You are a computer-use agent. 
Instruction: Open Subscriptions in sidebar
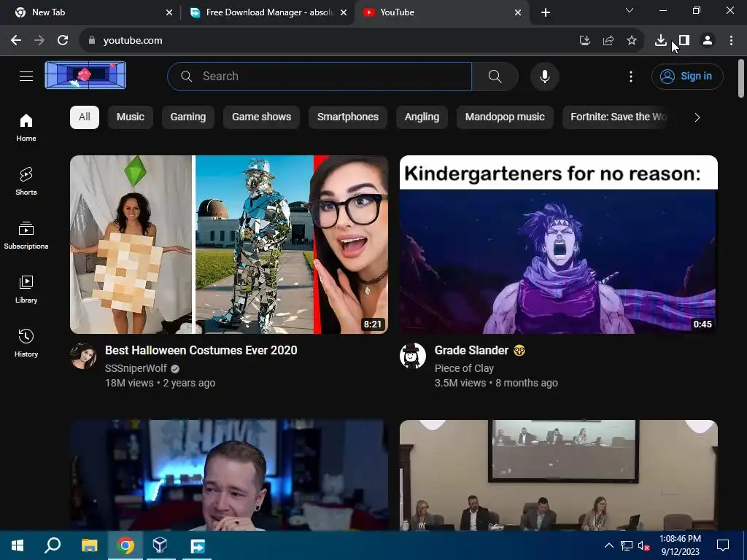(26, 236)
